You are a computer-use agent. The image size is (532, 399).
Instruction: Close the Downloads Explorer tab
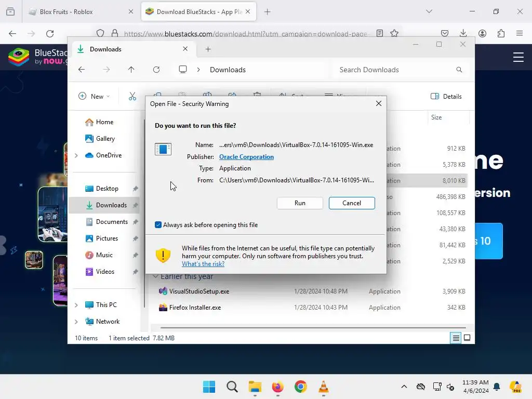(x=185, y=49)
